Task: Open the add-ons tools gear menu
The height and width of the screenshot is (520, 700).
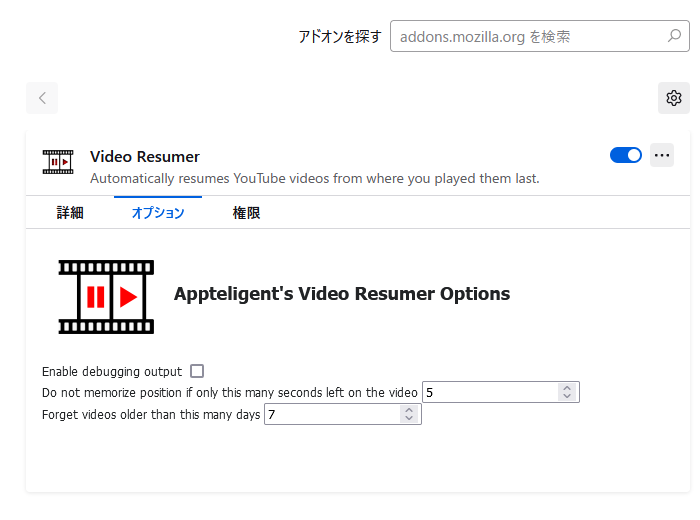Action: (674, 98)
